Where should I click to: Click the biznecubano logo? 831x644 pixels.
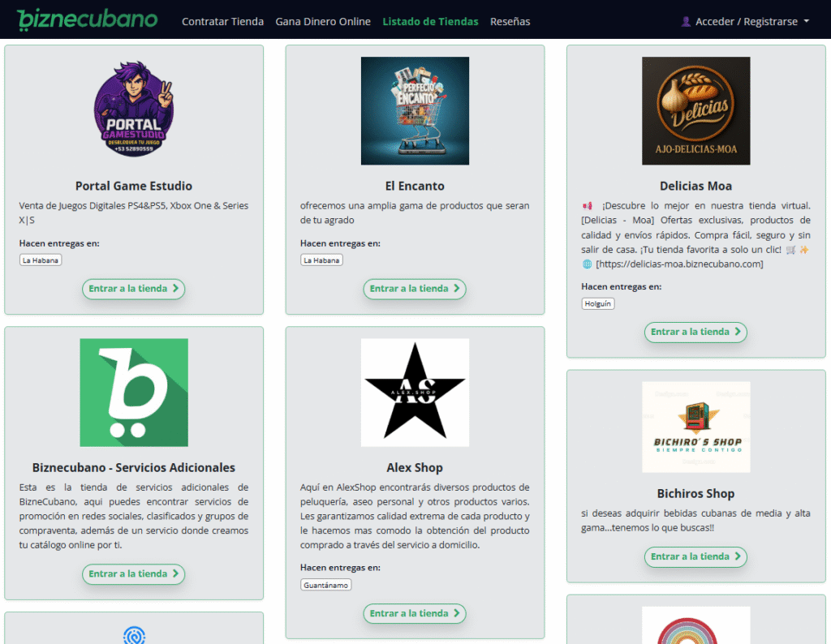88,19
